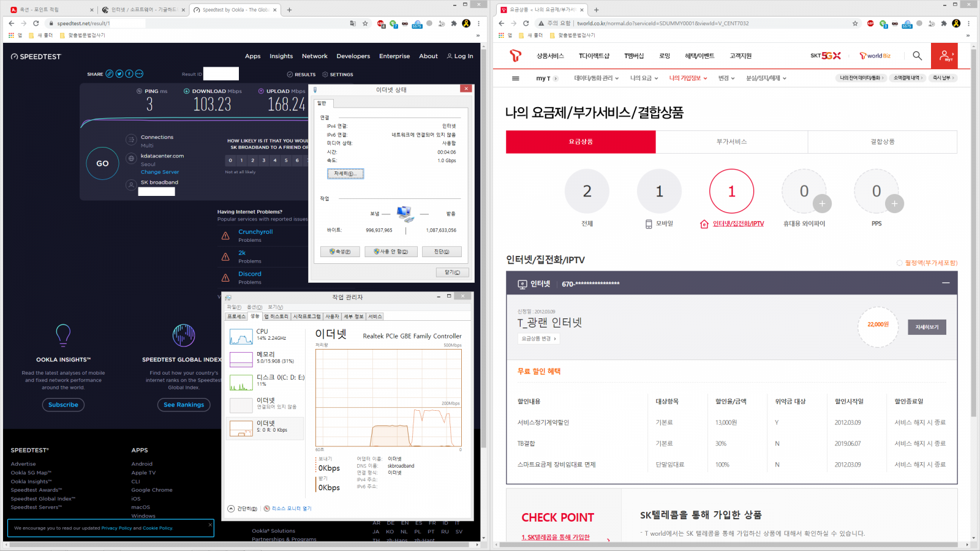Open the myT account panel icon

945,55
